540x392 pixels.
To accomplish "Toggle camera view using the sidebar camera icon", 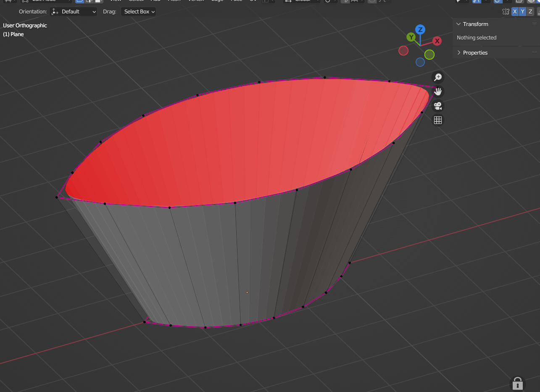I will point(437,106).
